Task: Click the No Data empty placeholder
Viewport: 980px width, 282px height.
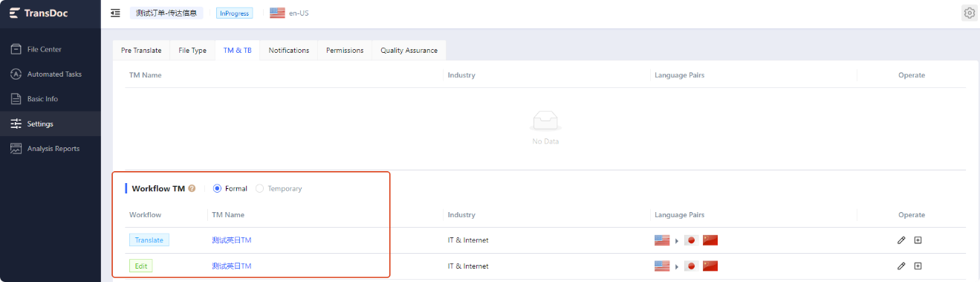Action: tap(545, 128)
